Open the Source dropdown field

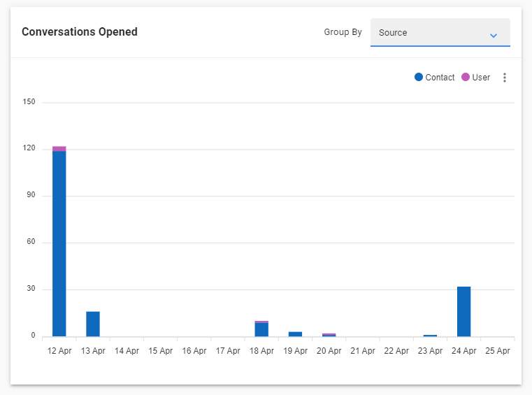click(x=440, y=33)
